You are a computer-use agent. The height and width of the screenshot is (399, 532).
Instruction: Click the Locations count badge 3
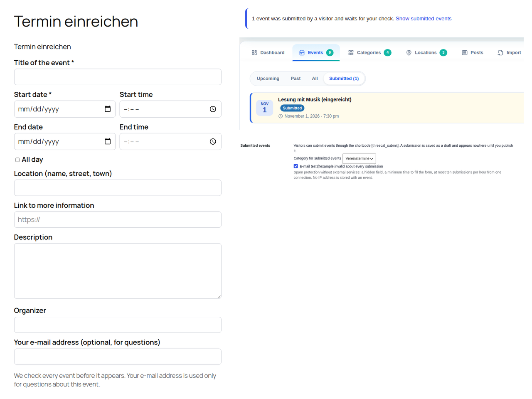(x=443, y=52)
